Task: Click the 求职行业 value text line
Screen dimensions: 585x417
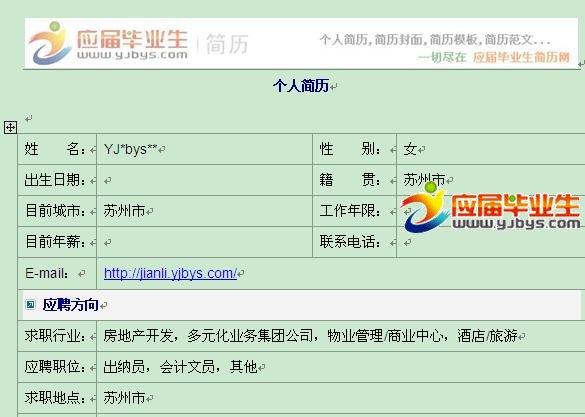Action: click(310, 336)
